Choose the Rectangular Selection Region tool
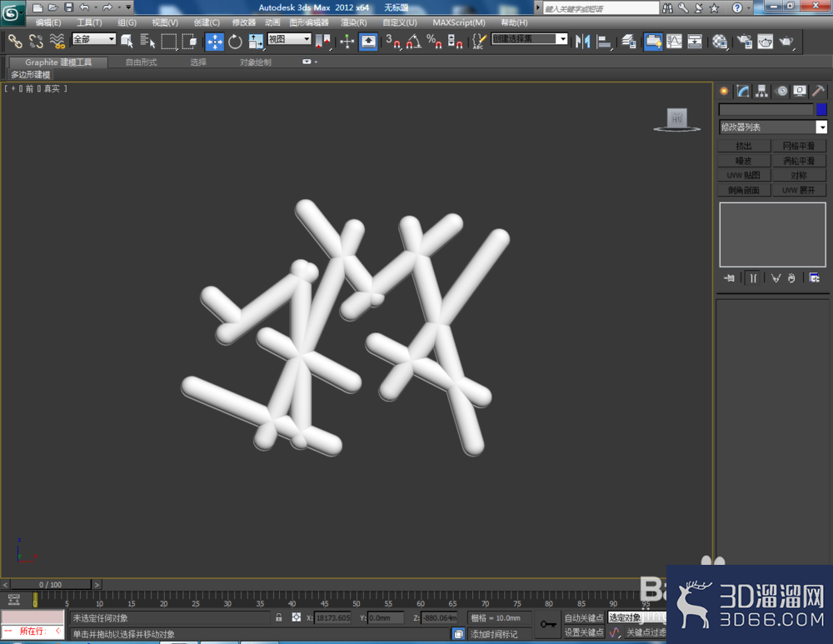 [x=169, y=42]
